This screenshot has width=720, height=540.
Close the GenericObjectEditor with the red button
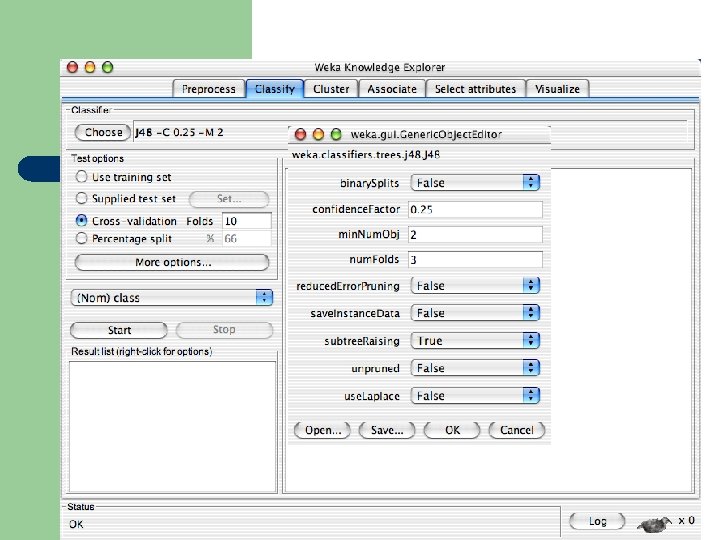click(300, 134)
